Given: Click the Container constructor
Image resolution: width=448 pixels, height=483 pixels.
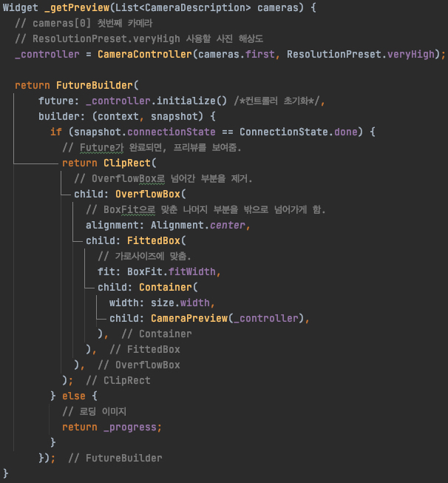Looking at the screenshot, I should click(166, 287).
